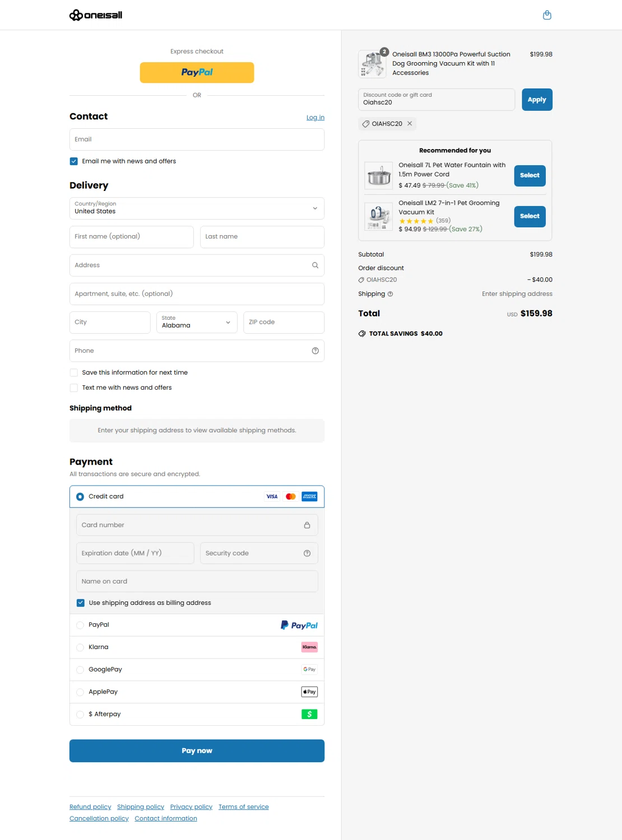The image size is (622, 840).
Task: Open the State dropdown showing Alabama
Action: pyautogui.click(x=197, y=323)
